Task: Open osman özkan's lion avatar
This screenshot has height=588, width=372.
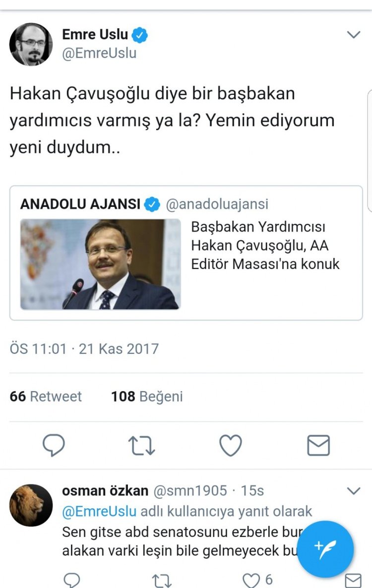Action: (31, 505)
